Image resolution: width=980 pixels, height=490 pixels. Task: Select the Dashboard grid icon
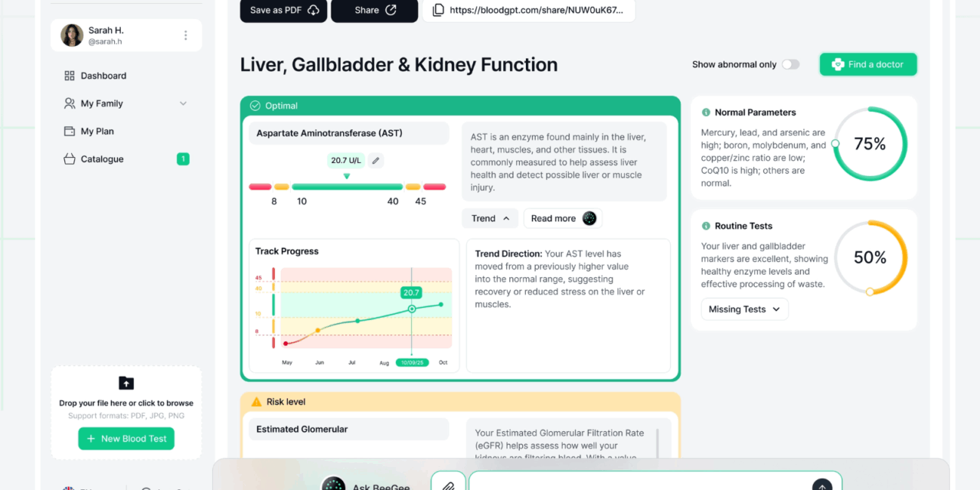point(70,75)
